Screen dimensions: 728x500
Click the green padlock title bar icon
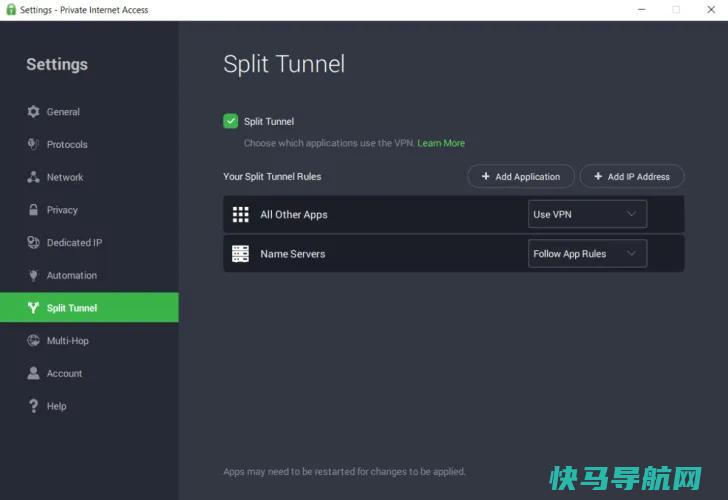coord(11,9)
